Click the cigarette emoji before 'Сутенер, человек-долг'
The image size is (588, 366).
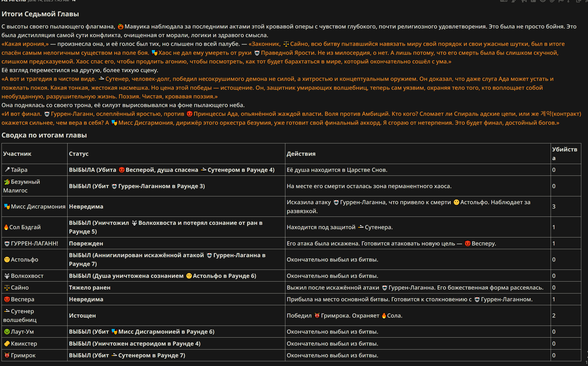101,78
